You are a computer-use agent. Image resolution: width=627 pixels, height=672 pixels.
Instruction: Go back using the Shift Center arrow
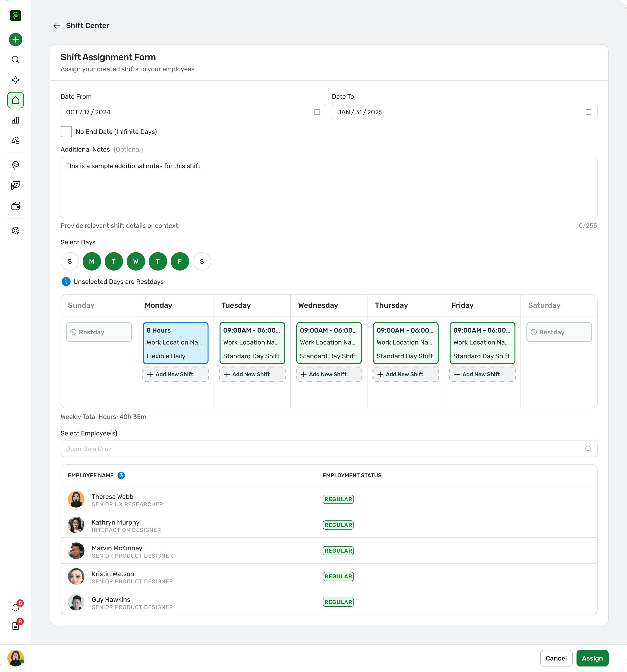[57, 26]
